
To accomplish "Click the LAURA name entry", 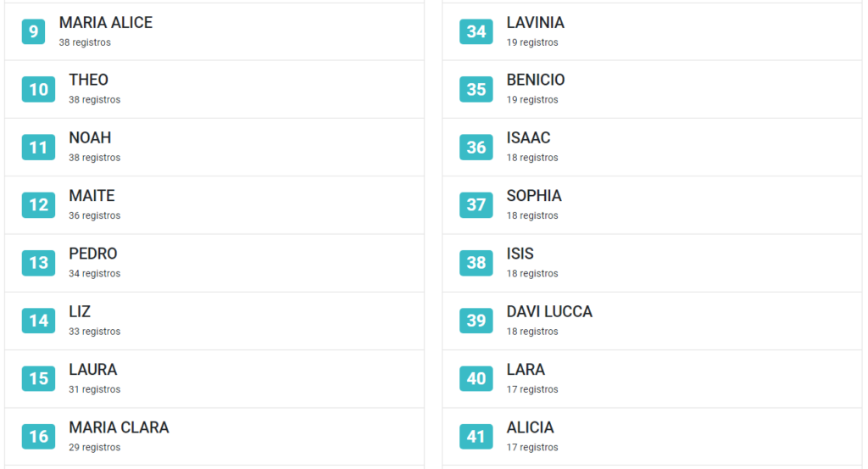I will tap(93, 369).
